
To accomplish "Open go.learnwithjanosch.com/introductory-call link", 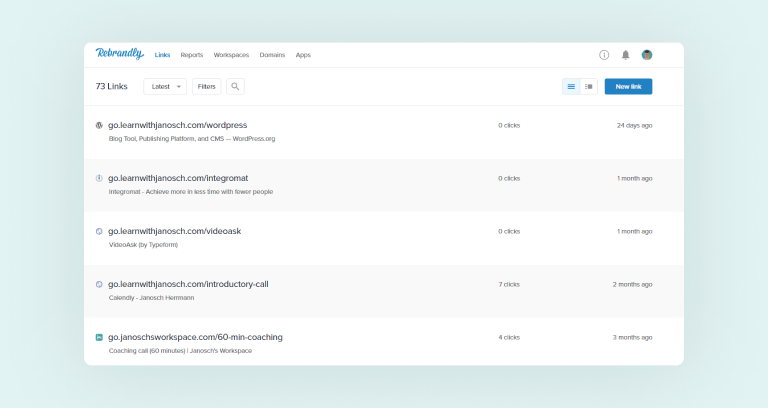I will coord(188,284).
